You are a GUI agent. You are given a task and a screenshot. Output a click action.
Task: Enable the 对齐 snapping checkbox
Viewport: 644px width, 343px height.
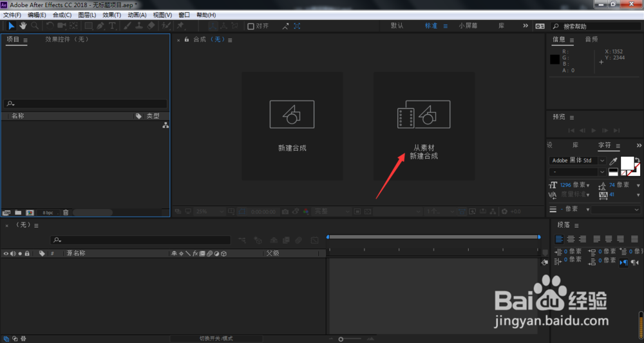coord(251,26)
